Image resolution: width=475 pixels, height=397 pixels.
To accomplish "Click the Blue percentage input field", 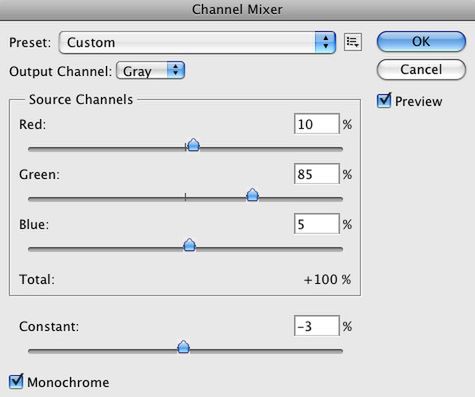I will pos(317,224).
